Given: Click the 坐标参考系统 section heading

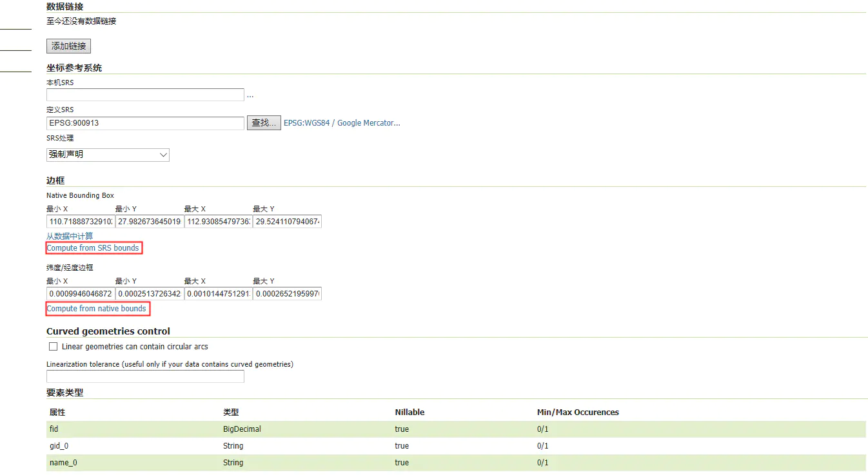Looking at the screenshot, I should [x=74, y=68].
